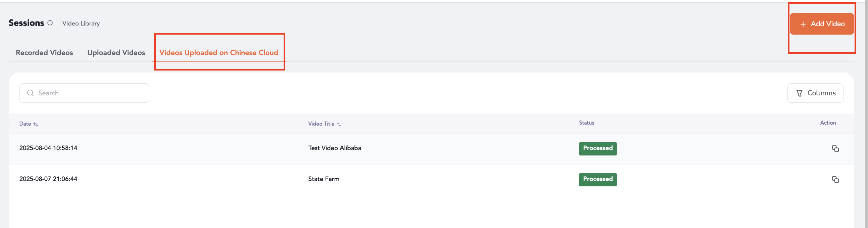
Task: Click the Columns filter funnel icon
Action: coord(799,93)
